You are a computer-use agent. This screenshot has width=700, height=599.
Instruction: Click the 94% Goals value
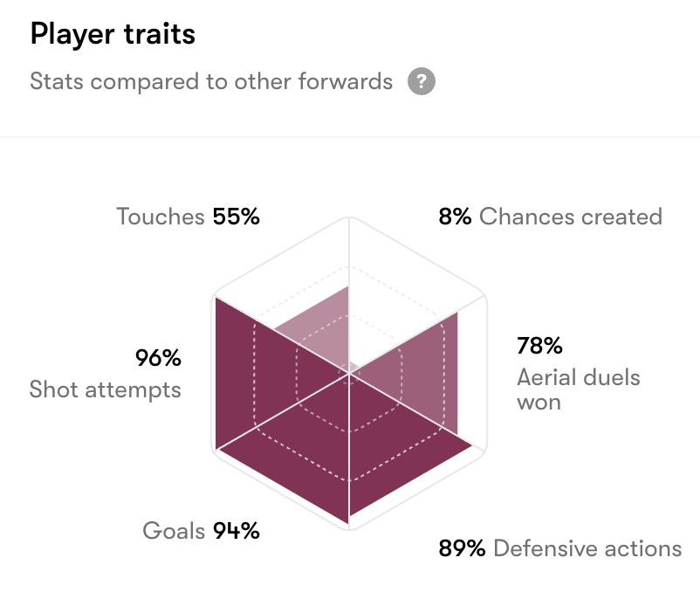(x=236, y=530)
